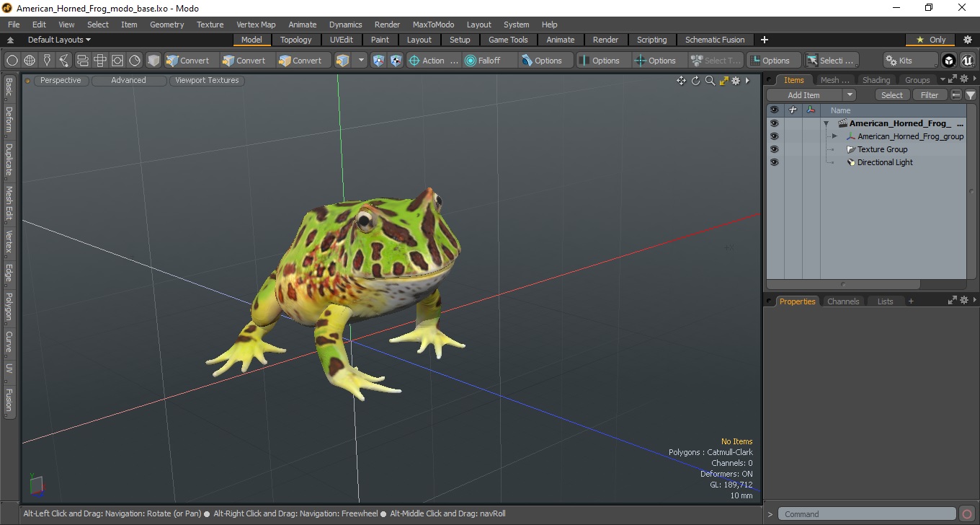
Task: Open the Falloff tool
Action: (x=490, y=61)
